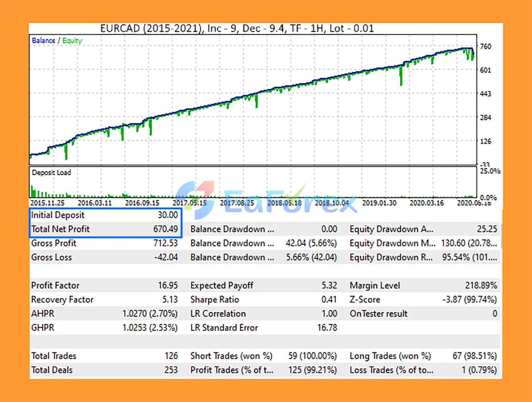The width and height of the screenshot is (532, 402).
Task: Select the Total Net Profit value 670.49
Action: point(165,229)
